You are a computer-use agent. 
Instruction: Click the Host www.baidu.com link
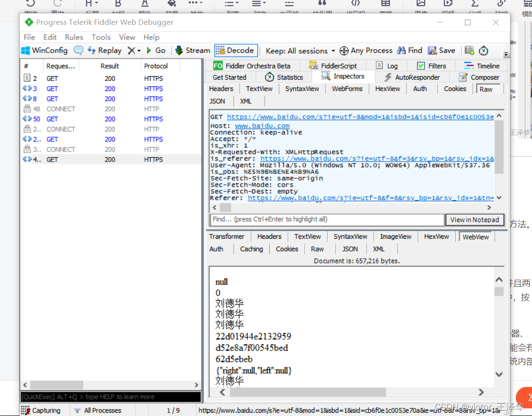click(262, 126)
